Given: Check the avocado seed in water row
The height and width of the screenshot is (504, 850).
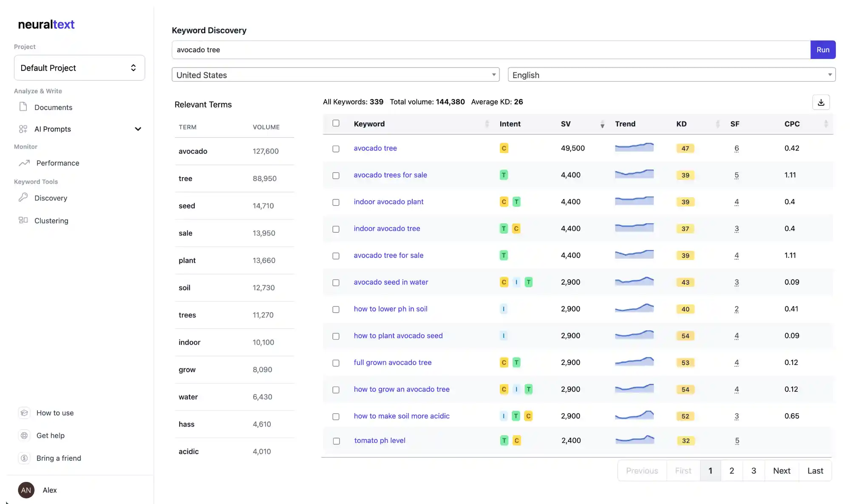Looking at the screenshot, I should tap(336, 282).
